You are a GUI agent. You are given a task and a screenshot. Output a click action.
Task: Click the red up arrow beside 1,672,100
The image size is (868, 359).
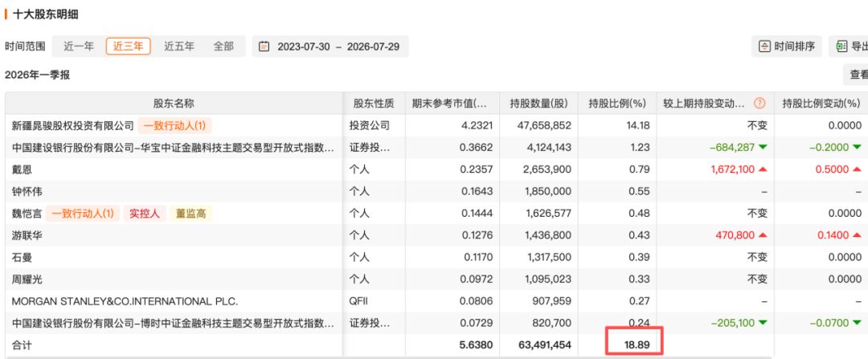click(x=764, y=169)
